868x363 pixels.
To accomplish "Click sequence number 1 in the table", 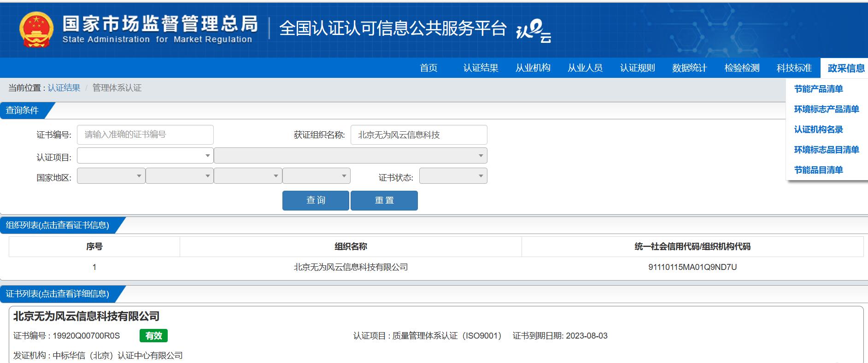I will [x=94, y=267].
